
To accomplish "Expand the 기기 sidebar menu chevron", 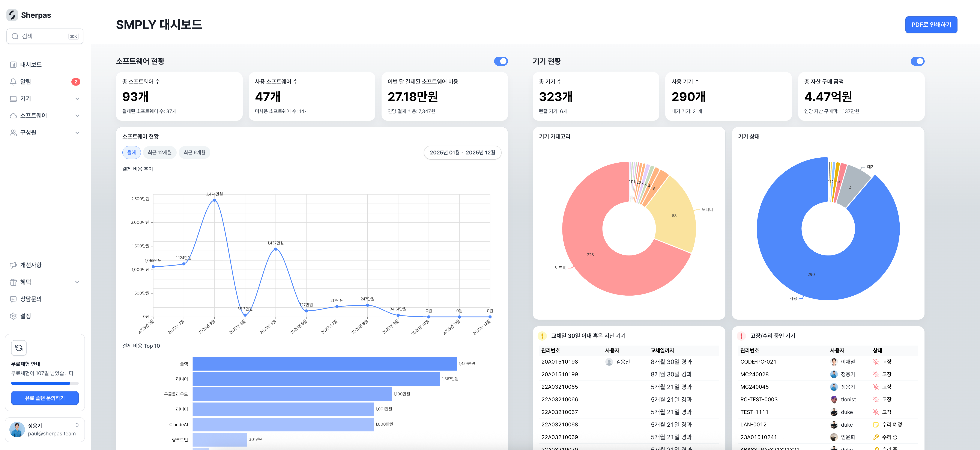I will (x=77, y=99).
